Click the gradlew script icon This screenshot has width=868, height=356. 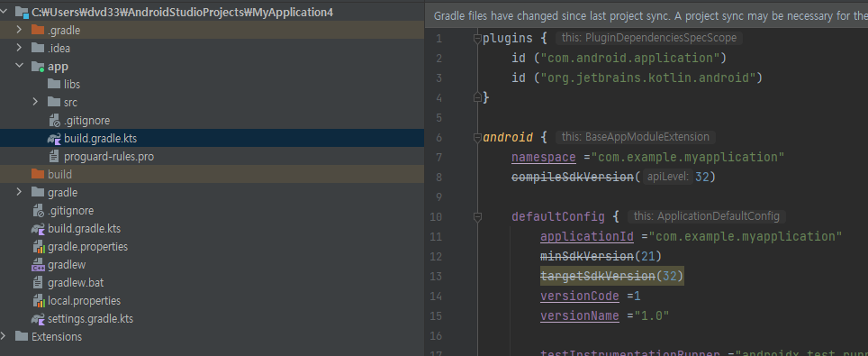(x=38, y=264)
